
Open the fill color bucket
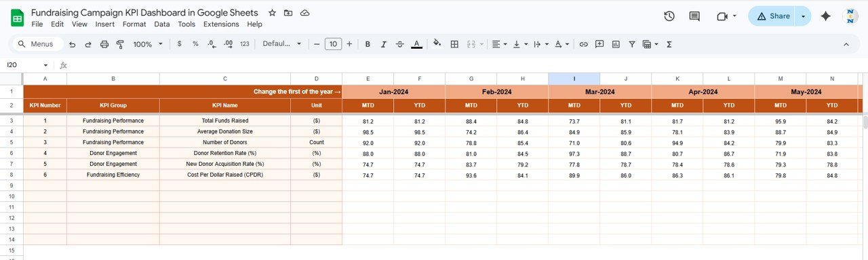pyautogui.click(x=437, y=44)
